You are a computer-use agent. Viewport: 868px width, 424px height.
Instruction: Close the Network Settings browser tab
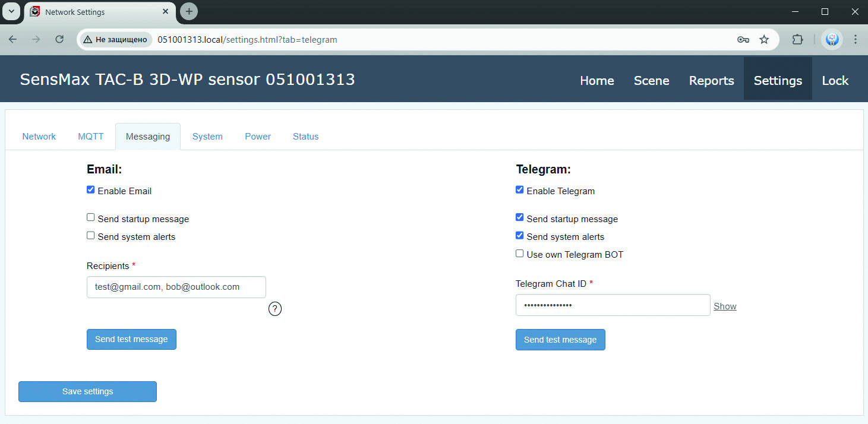click(x=166, y=12)
